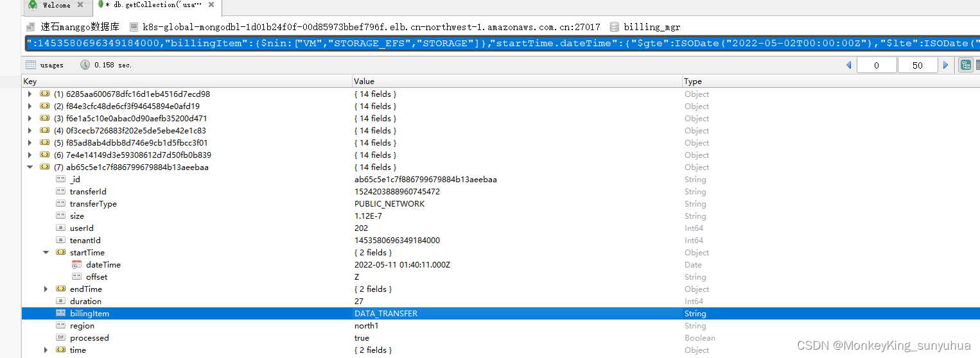Go to next page of results
The width and height of the screenshot is (980, 358).
pyautogui.click(x=945, y=65)
